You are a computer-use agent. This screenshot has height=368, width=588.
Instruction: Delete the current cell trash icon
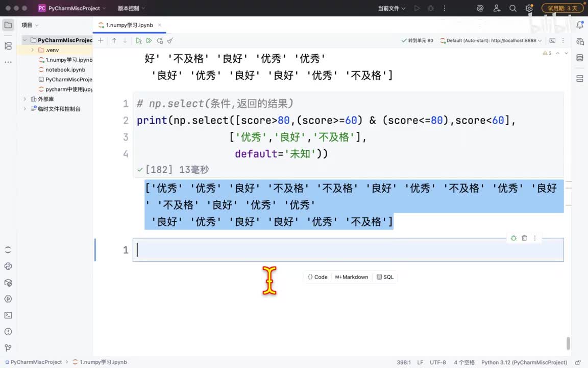coord(524,238)
